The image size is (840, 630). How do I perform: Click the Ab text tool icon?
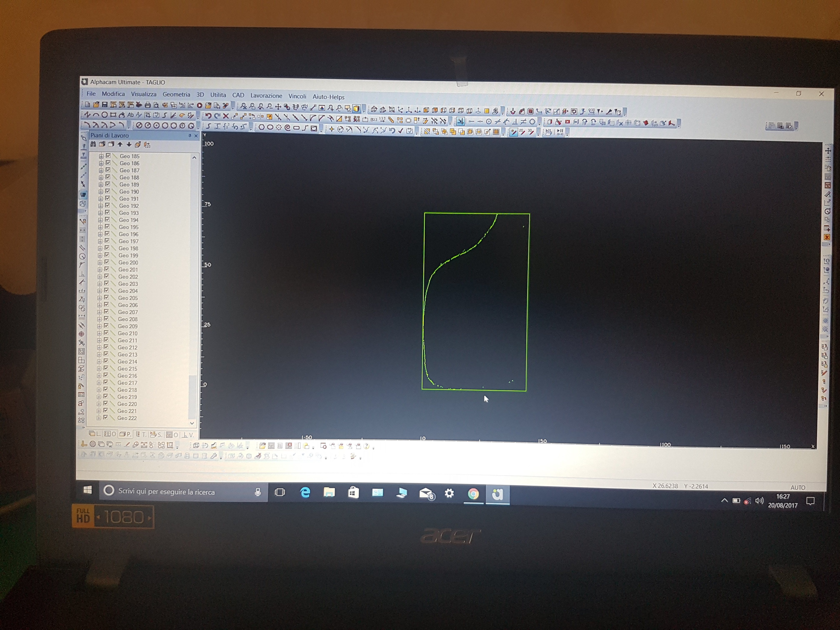(130, 115)
